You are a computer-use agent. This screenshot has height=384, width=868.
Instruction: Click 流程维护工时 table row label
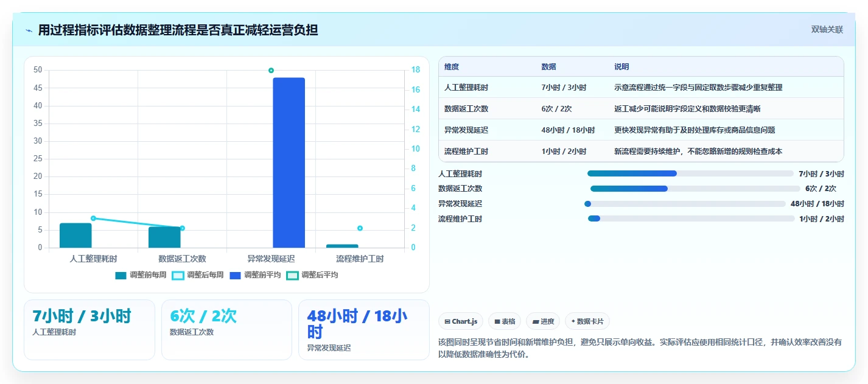tap(466, 152)
